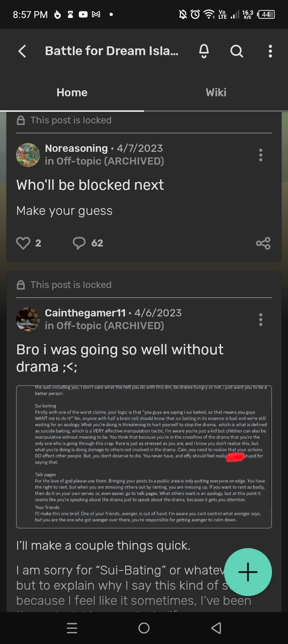Open options menu for Cainthegamer11's post
This screenshot has width=288, height=644.
(x=261, y=320)
